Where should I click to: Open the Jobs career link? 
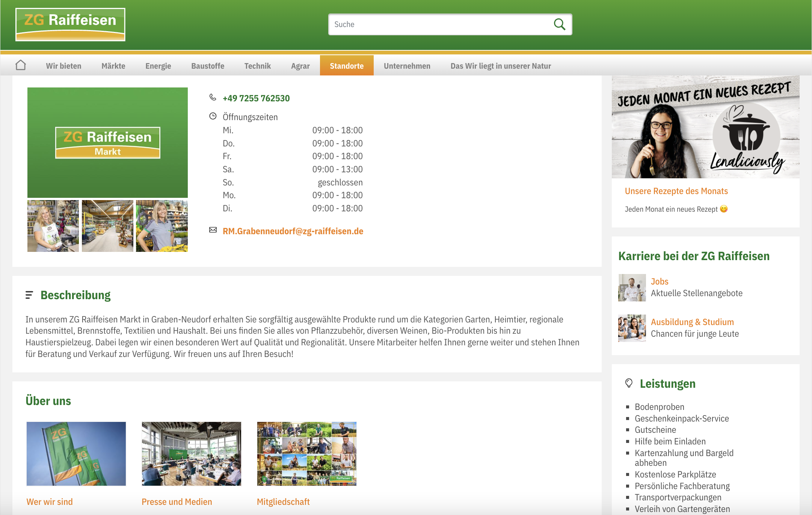tap(659, 282)
